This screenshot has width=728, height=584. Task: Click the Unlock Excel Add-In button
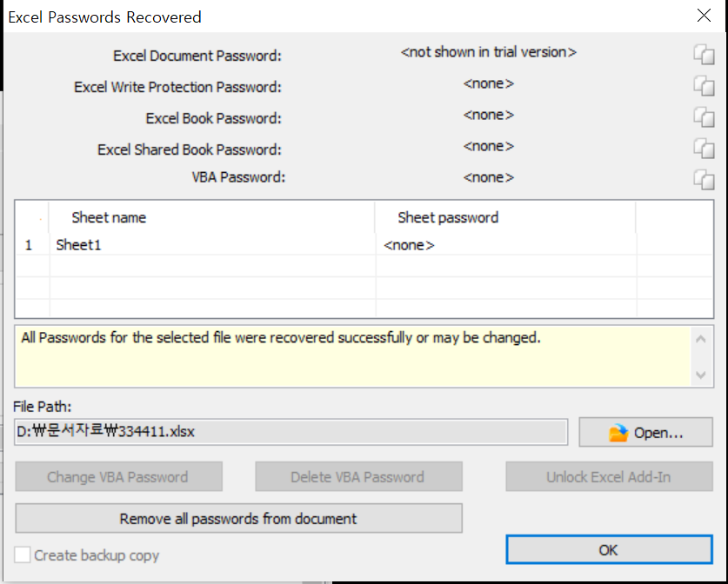(x=609, y=476)
